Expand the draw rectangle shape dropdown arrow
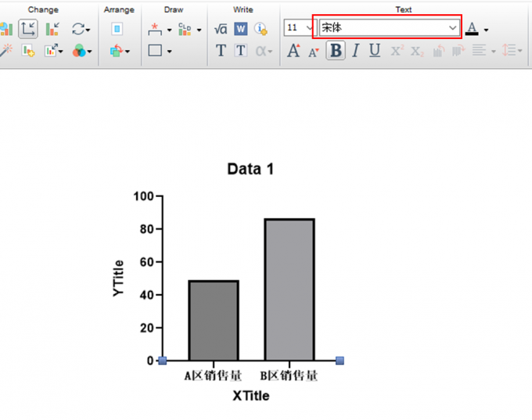The image size is (532, 420). pos(169,52)
